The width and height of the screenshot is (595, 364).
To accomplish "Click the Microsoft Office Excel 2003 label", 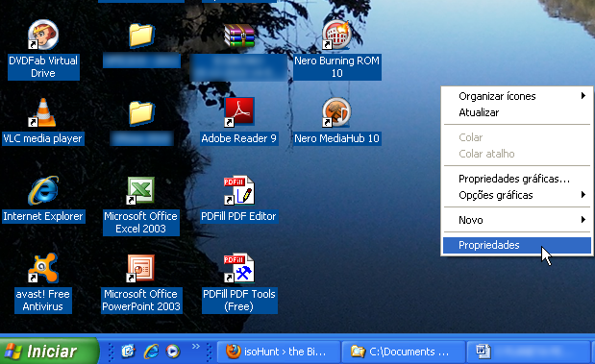I will (140, 223).
